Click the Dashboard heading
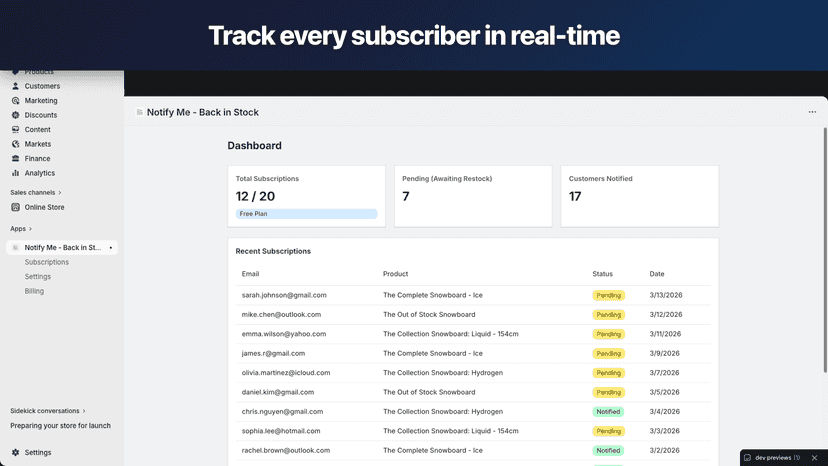 tap(255, 145)
